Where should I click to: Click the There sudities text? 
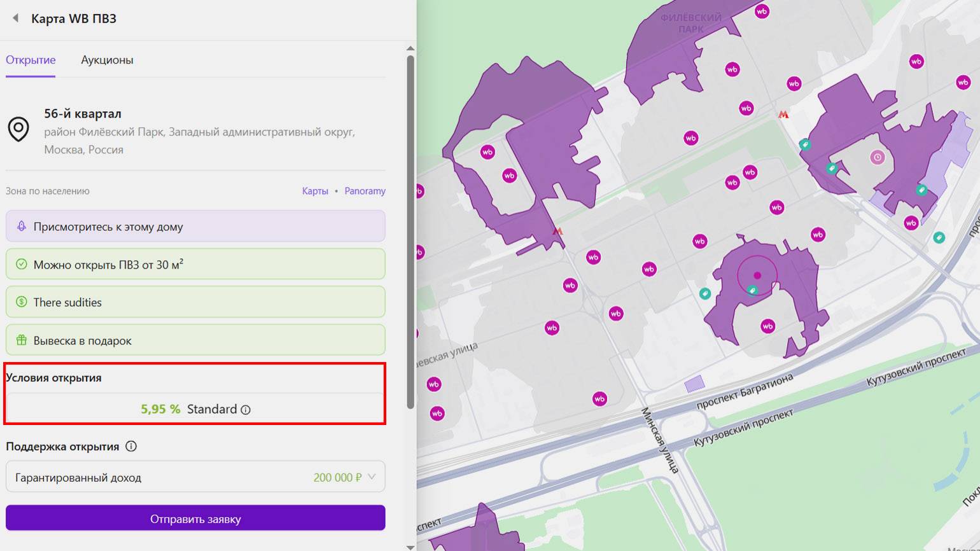67,302
